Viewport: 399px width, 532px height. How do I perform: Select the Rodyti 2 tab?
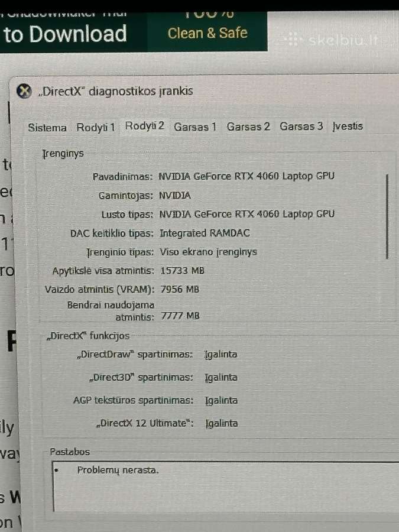(x=145, y=126)
